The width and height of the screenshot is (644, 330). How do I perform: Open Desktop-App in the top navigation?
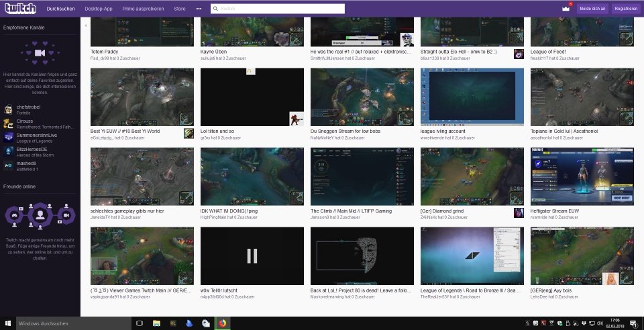99,9
